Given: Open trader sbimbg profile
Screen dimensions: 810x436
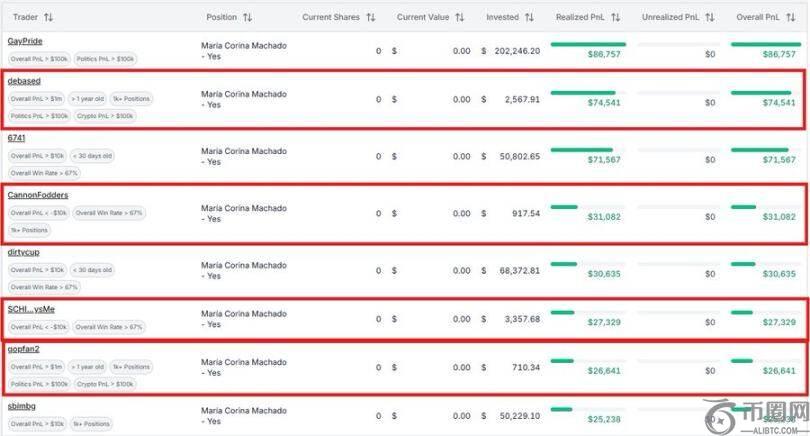Looking at the screenshot, I should tap(22, 406).
